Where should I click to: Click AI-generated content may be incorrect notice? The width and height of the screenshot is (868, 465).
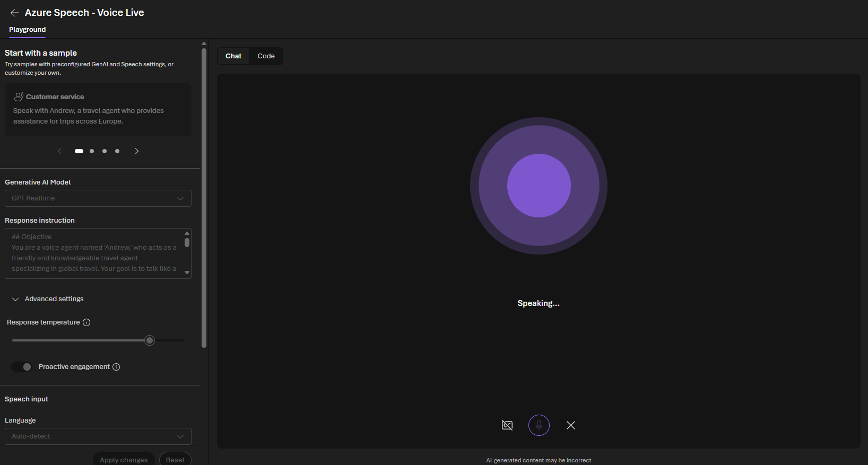coord(539,460)
